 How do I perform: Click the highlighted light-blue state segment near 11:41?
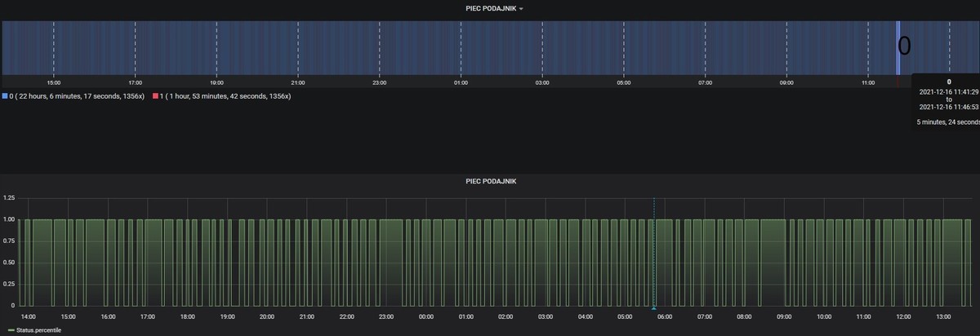click(898, 47)
